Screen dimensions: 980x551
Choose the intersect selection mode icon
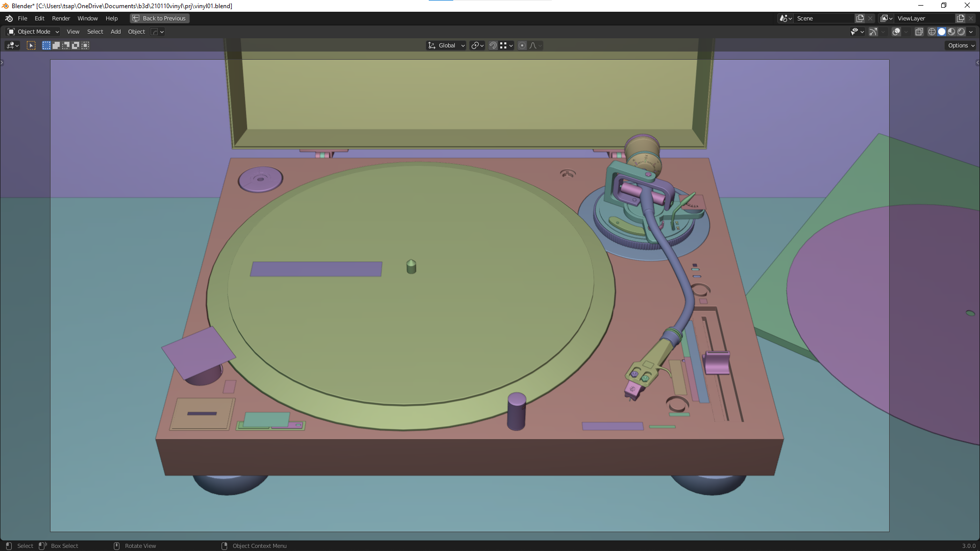point(85,45)
